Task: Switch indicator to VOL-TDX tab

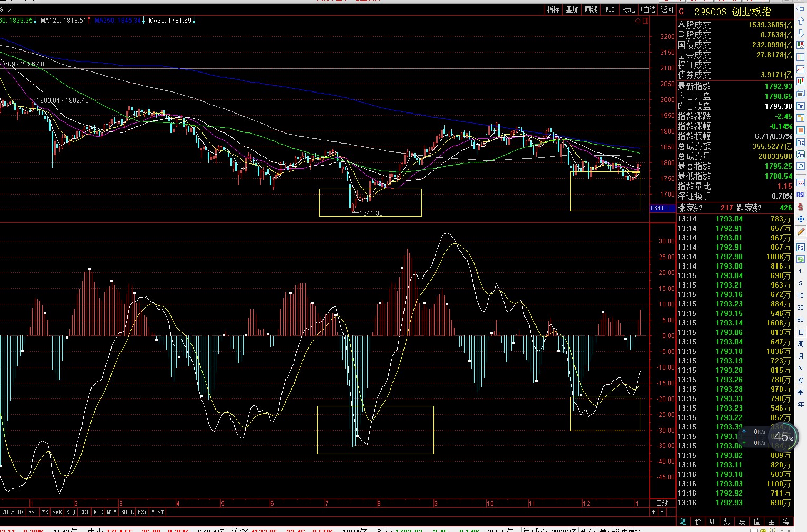Action: (13, 512)
